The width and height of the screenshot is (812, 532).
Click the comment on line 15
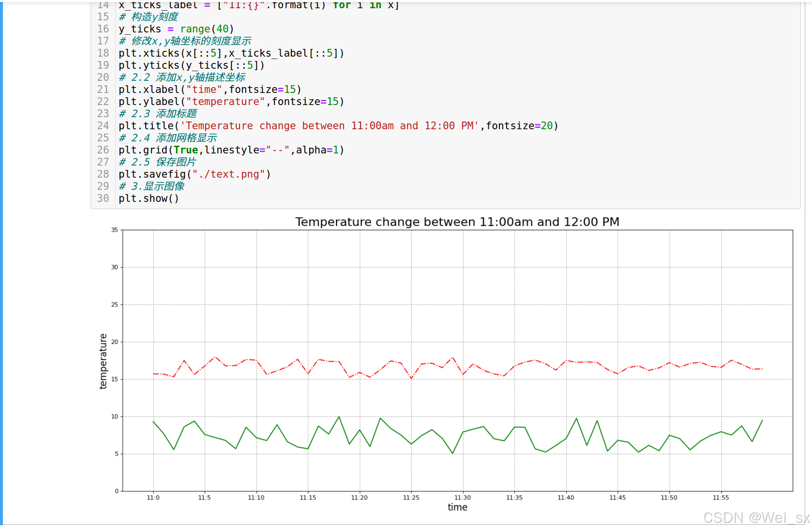pos(149,17)
